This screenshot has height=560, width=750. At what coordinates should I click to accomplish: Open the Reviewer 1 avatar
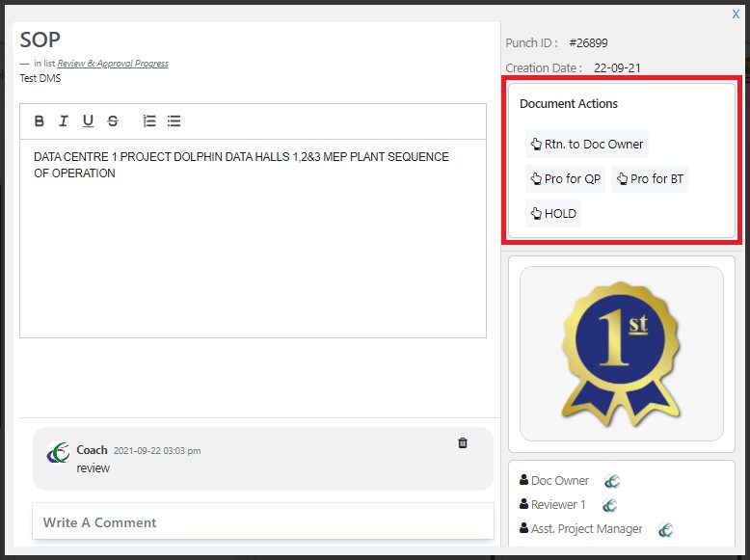click(x=609, y=505)
